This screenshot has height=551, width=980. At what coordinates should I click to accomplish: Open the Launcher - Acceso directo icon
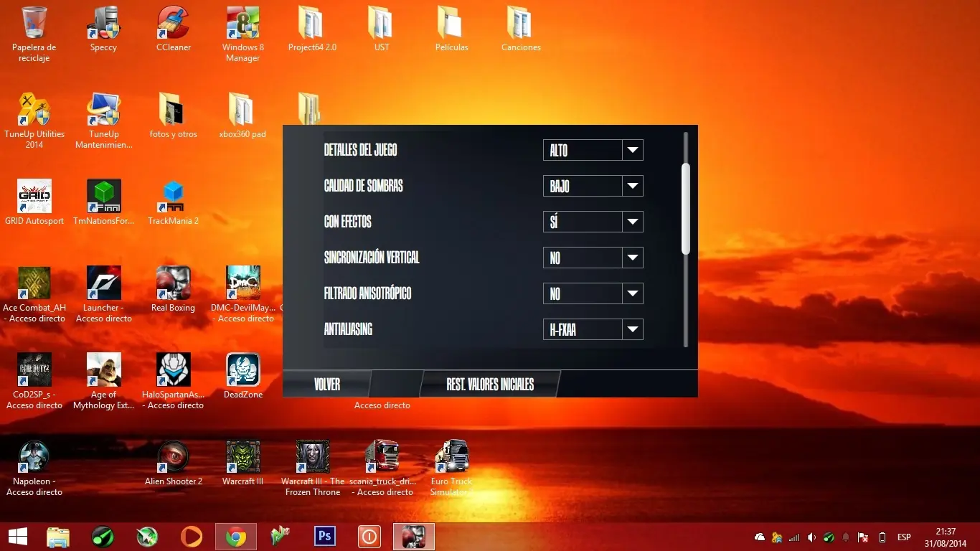tap(104, 294)
